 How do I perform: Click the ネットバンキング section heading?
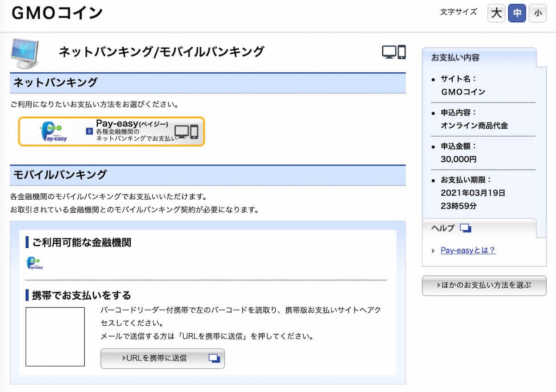click(56, 83)
